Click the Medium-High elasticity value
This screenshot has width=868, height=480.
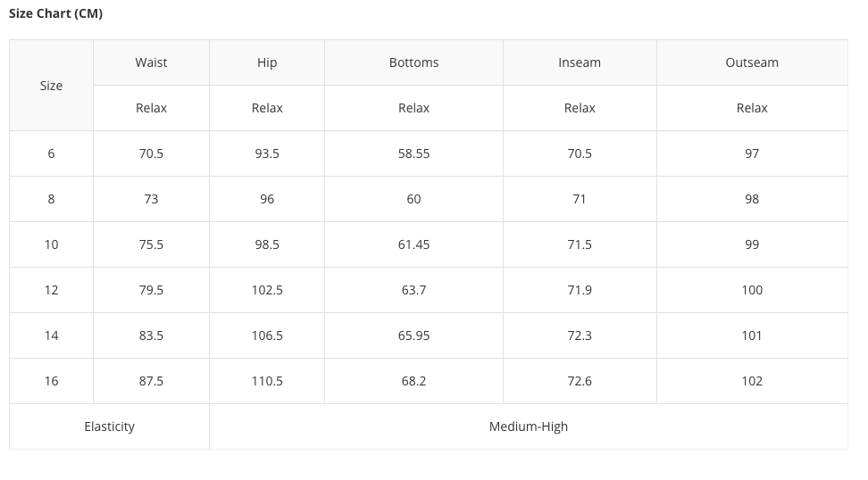point(528,426)
